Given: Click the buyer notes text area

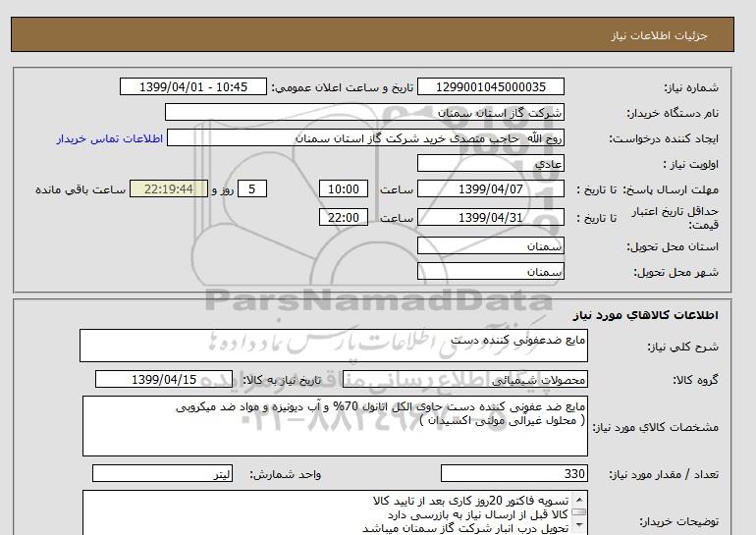Looking at the screenshot, I should tap(335, 512).
